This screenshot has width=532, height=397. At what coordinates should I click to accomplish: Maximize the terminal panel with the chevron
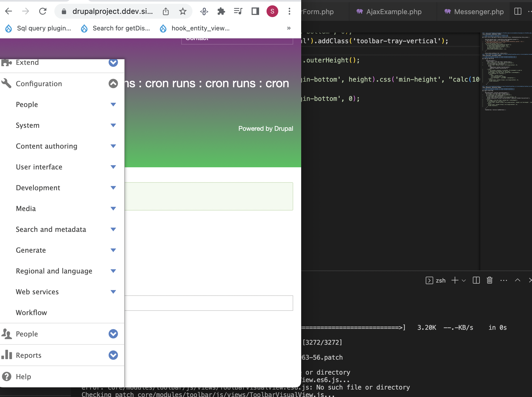coord(518,280)
